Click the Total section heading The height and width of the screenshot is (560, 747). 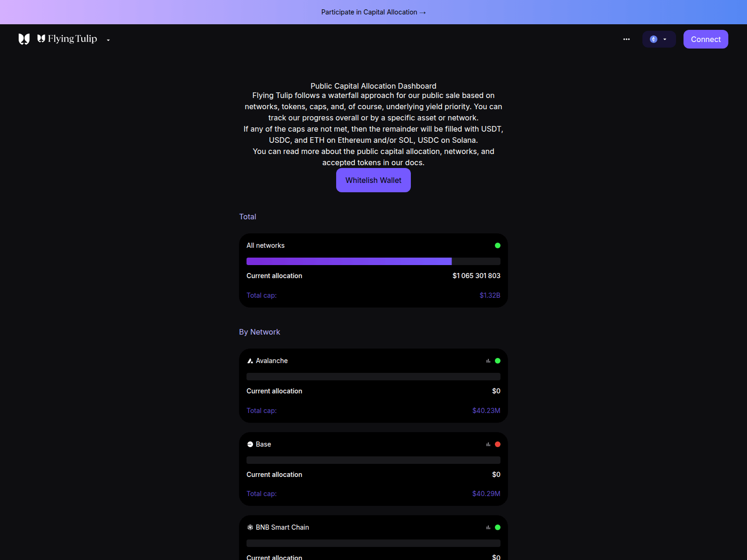coord(247,217)
